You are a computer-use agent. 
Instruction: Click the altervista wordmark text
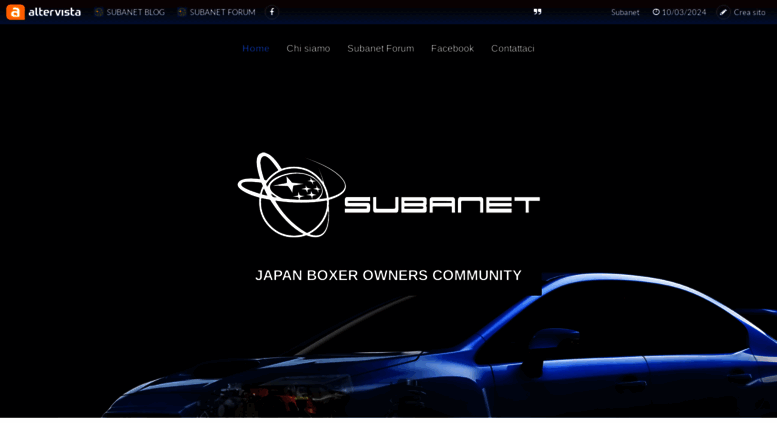(55, 12)
